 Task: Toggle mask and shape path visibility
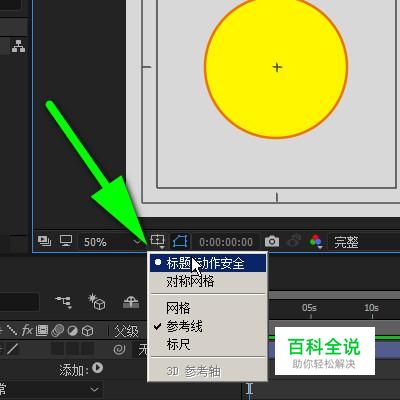pyautogui.click(x=180, y=241)
